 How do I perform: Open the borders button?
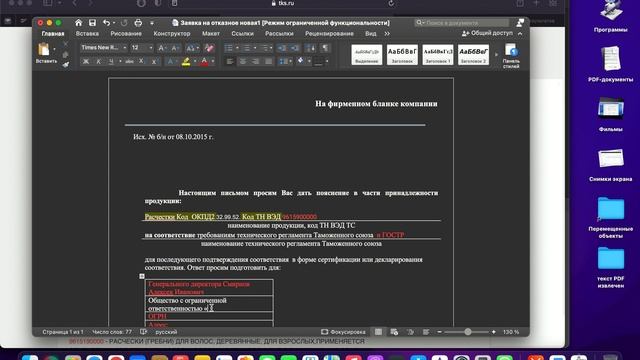[318, 61]
